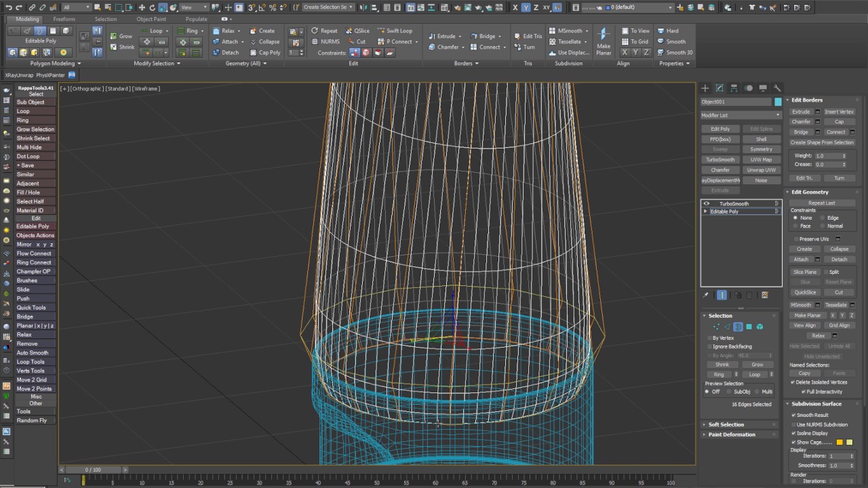Expand Editable Poly in modifier stack
This screenshot has height=488, width=868.
(706, 211)
